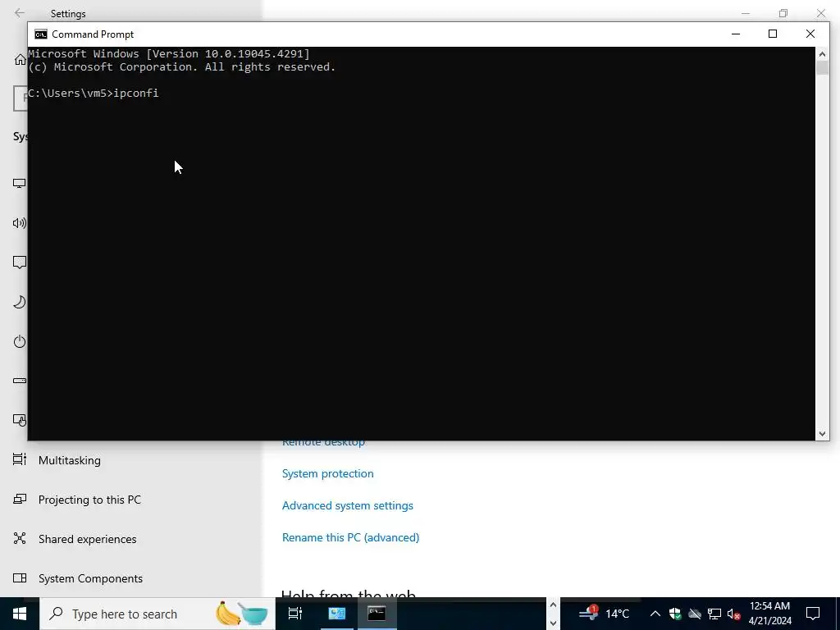Image resolution: width=840 pixels, height=630 pixels.
Task: Click the System protection link
Action: point(328,473)
